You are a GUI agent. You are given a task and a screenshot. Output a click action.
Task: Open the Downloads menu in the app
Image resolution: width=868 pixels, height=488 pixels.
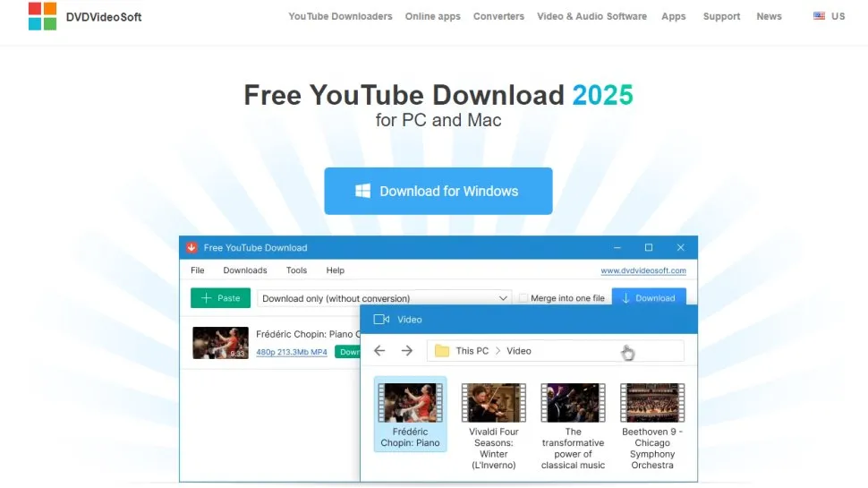coord(244,270)
